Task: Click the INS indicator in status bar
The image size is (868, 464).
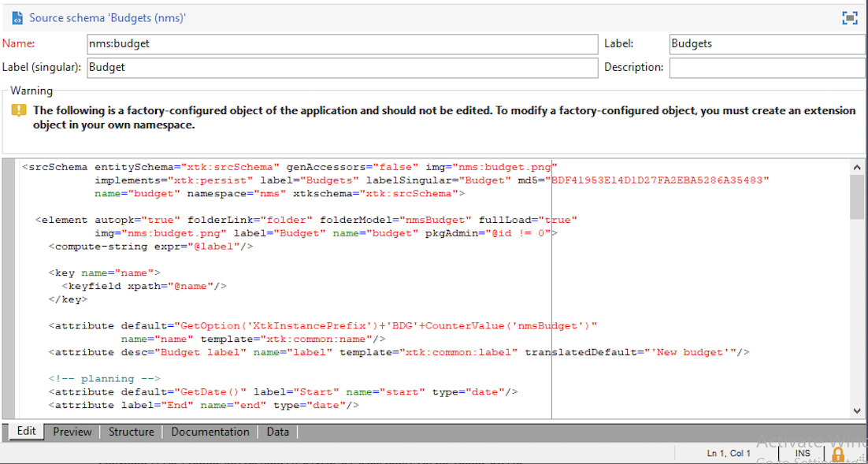Action: [803, 454]
